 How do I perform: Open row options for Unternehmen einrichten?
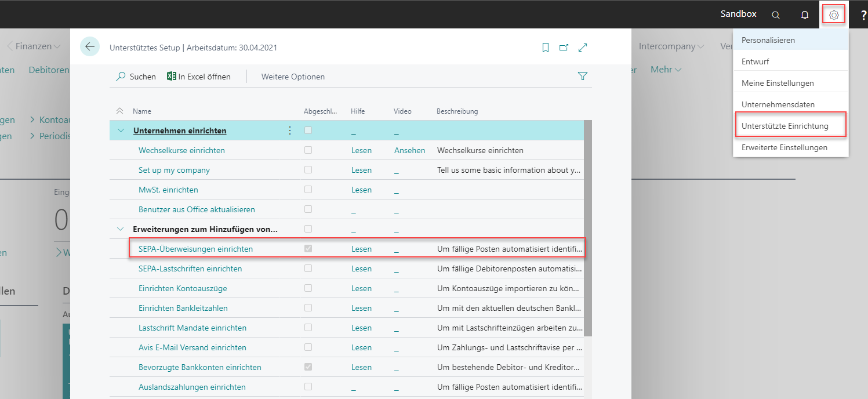coord(290,130)
